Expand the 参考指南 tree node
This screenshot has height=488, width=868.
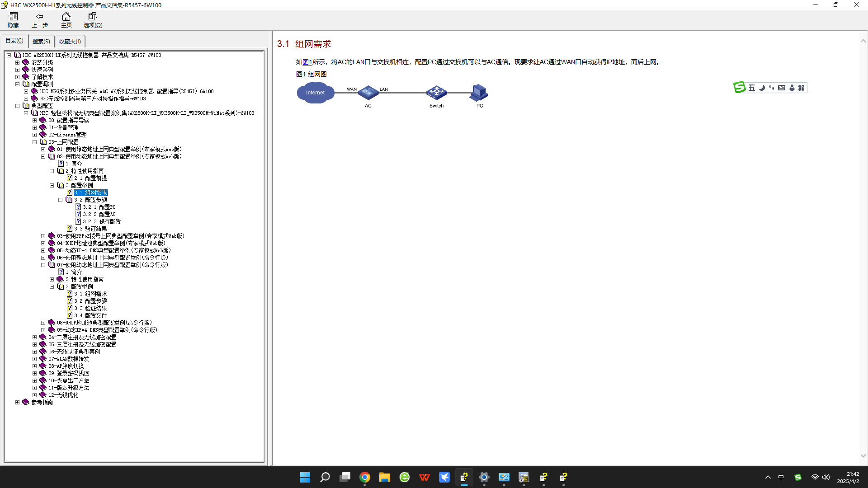coord(18,402)
